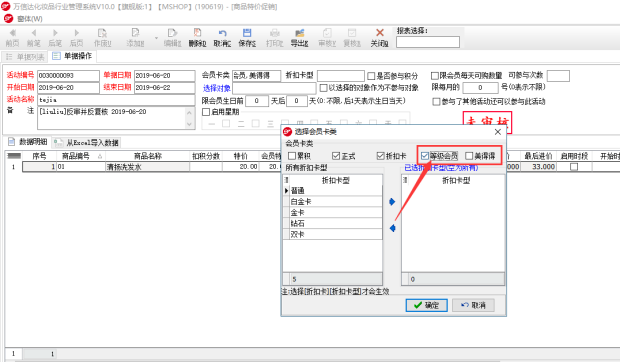
Task: Click the 确定 confirm button
Action: (x=427, y=305)
